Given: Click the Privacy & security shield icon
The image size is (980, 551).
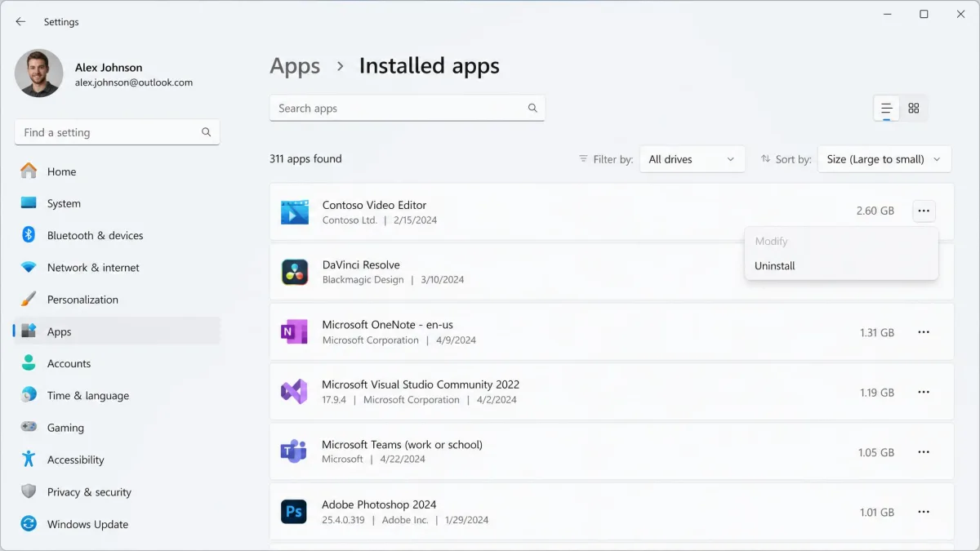Looking at the screenshot, I should [29, 491].
